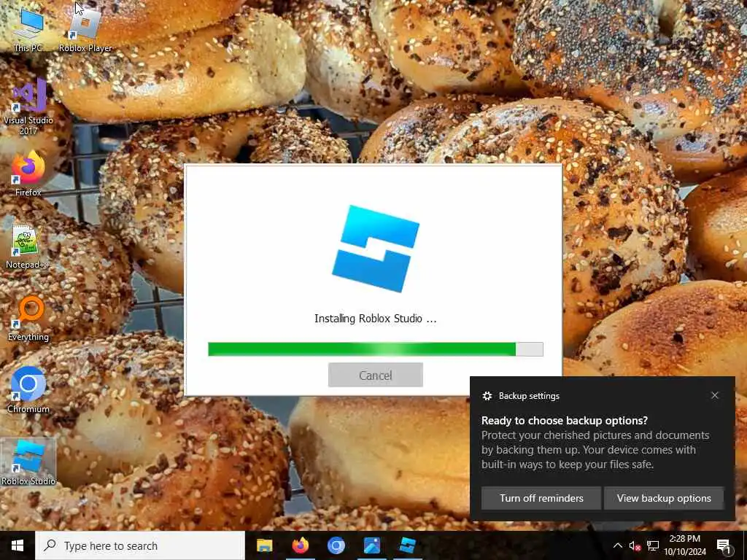Open the This PC desktop icon
This screenshot has height=560, width=747.
(x=28, y=28)
